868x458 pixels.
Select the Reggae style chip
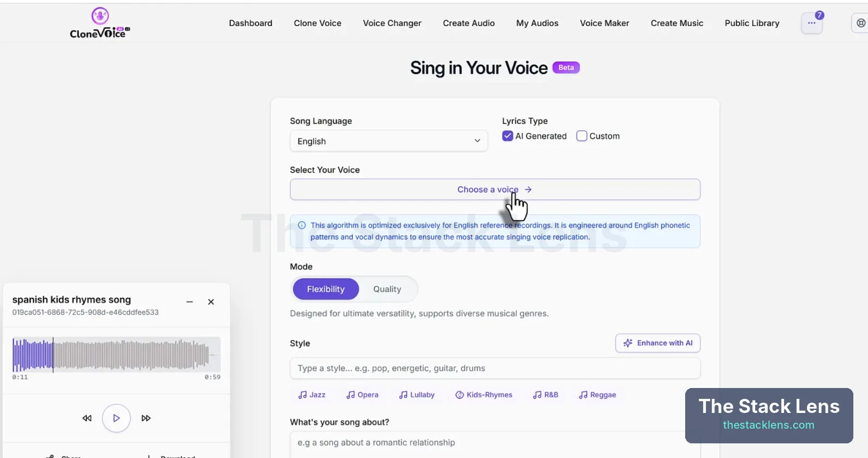pos(597,395)
